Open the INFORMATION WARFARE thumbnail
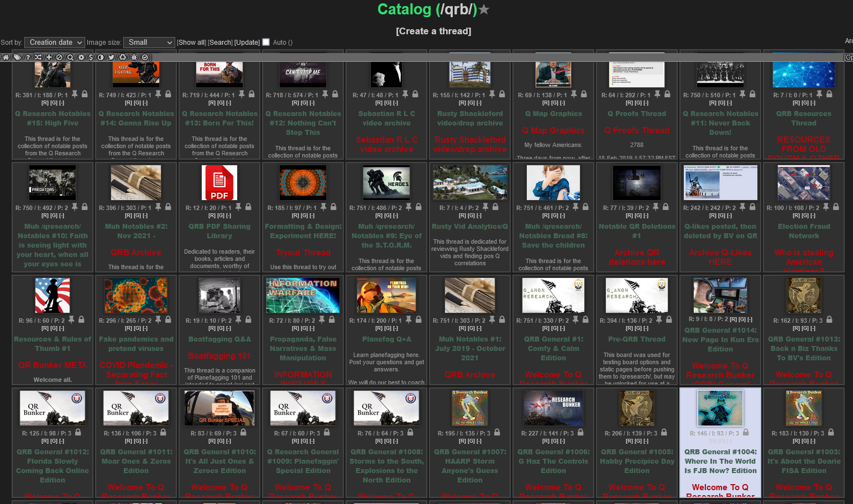853x504 pixels. [303, 296]
